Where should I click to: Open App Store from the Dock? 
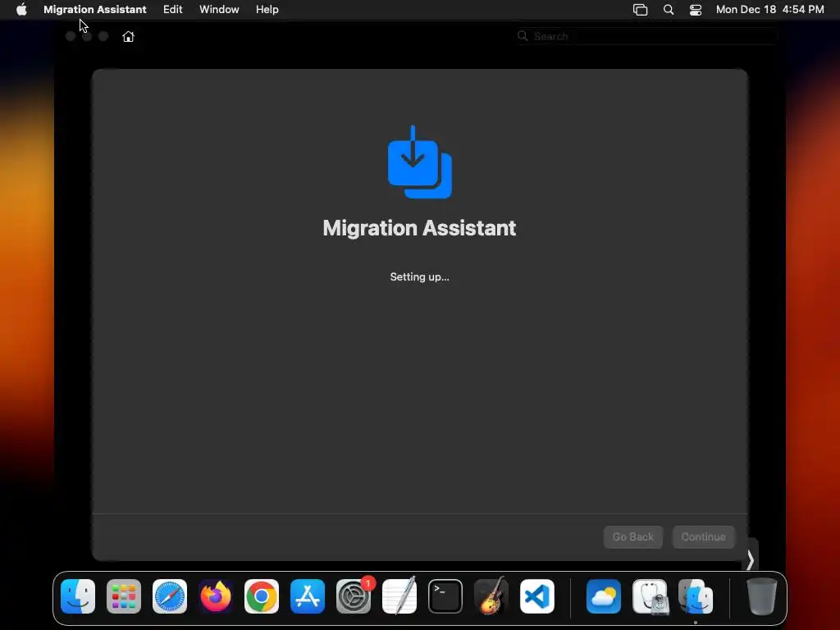pos(308,596)
